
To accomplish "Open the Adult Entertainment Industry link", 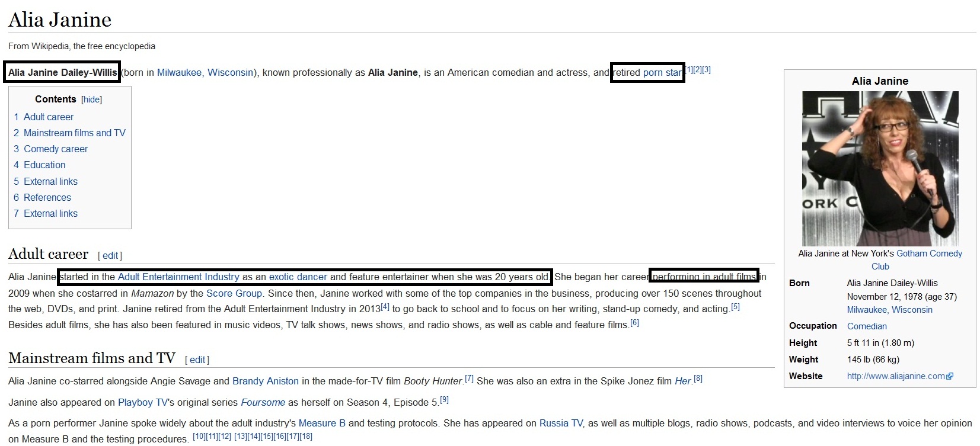I will 178,277.
